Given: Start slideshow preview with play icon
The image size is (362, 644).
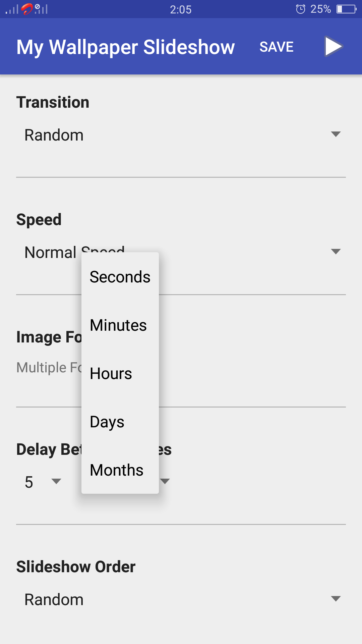Looking at the screenshot, I should 334,46.
